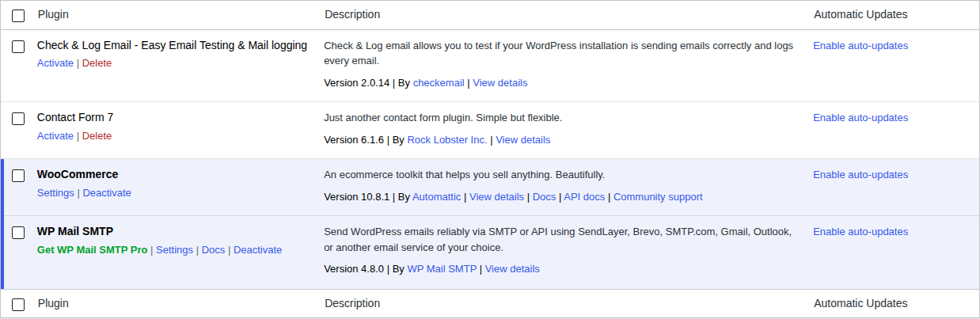This screenshot has width=980, height=319.
Task: Open the checkemail author link
Action: pos(439,83)
